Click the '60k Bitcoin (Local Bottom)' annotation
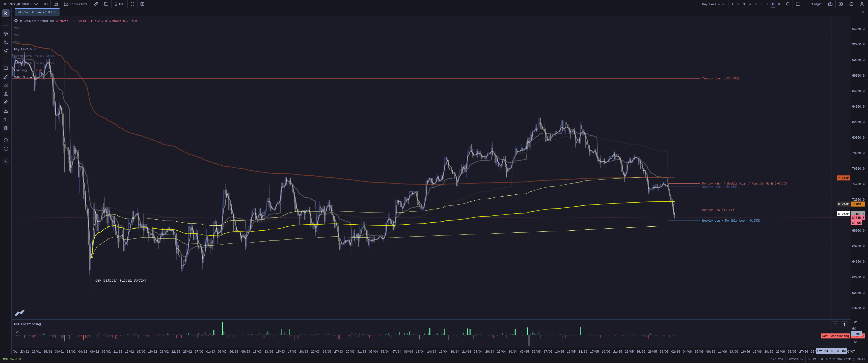 (121, 281)
